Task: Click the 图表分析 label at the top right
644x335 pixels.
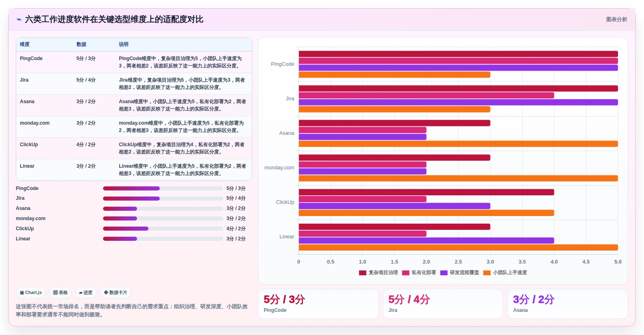Action: (x=616, y=19)
